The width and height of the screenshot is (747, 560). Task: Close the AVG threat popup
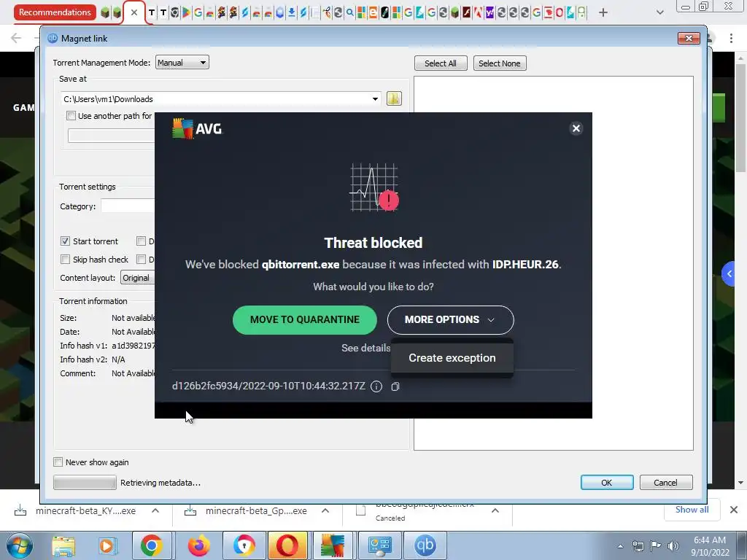[x=576, y=128]
